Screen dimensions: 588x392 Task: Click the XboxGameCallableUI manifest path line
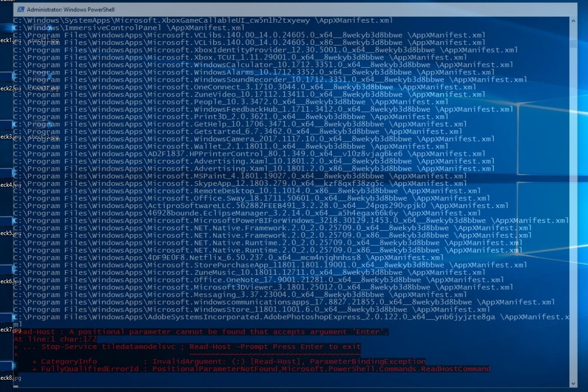203,20
